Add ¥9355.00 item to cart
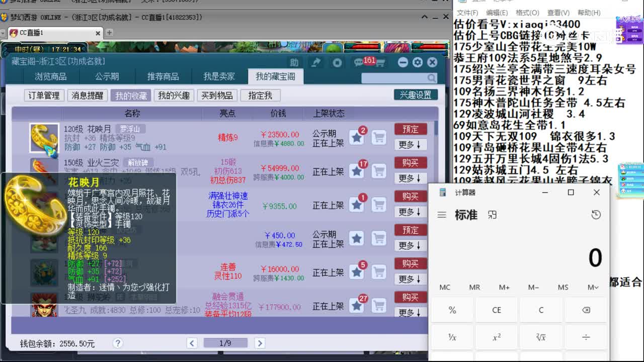Image resolution: width=644 pixels, height=362 pixels. coord(378,205)
